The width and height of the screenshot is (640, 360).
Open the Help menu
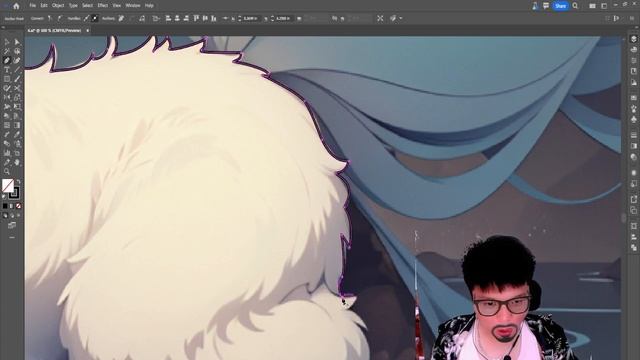[149, 6]
